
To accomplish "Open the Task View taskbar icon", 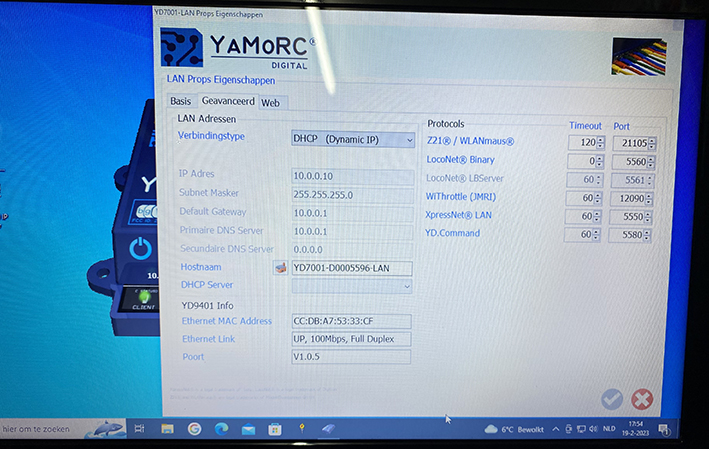I will tap(139, 429).
